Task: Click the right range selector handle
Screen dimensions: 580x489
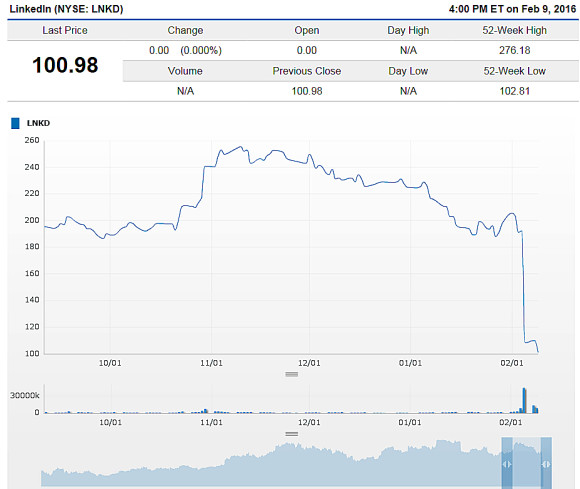Action: point(546,463)
